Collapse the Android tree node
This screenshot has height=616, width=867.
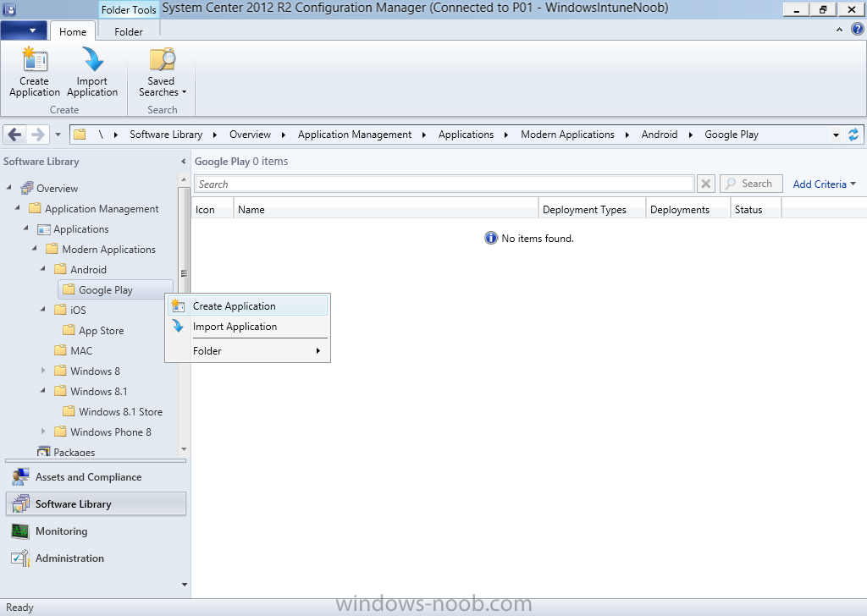pos(43,269)
